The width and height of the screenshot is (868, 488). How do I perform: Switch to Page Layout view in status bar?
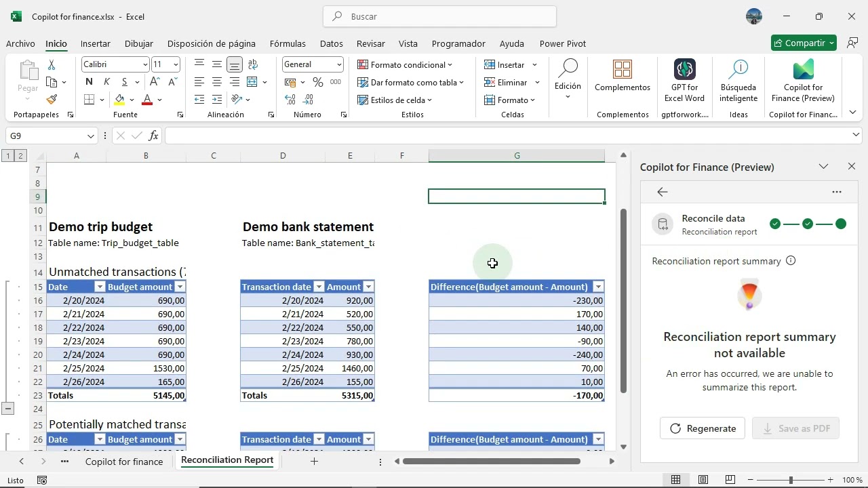coord(703,480)
